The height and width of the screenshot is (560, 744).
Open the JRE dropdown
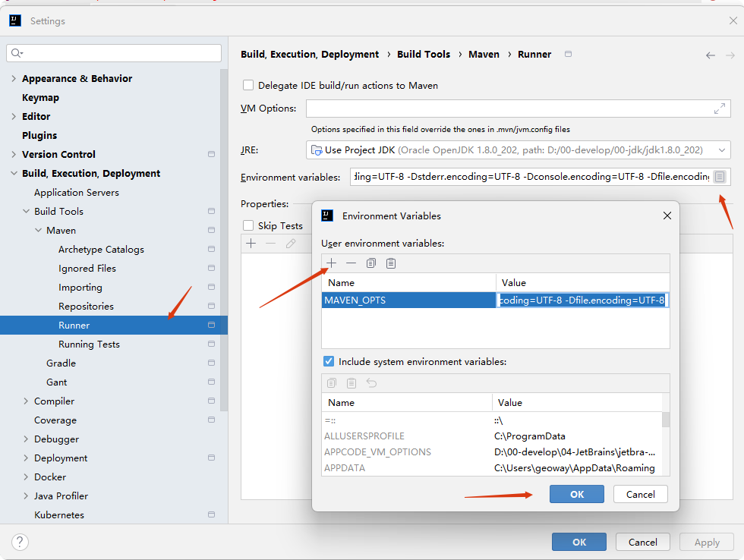click(722, 150)
